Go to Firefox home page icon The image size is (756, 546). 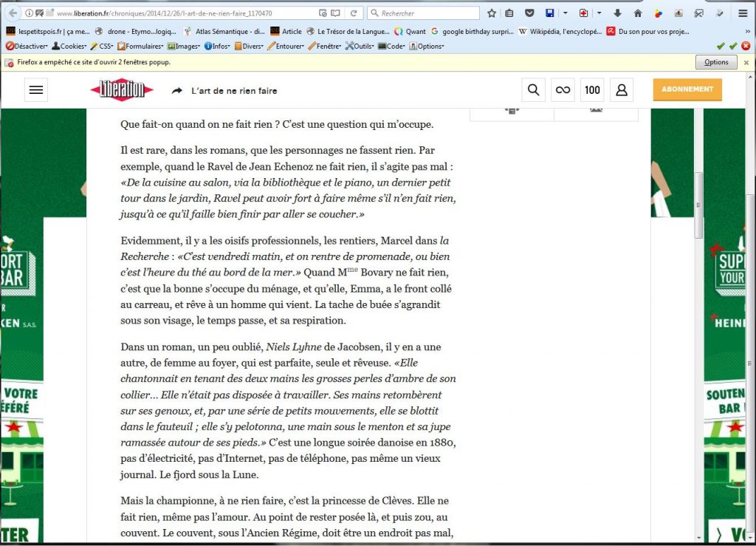[x=637, y=13]
